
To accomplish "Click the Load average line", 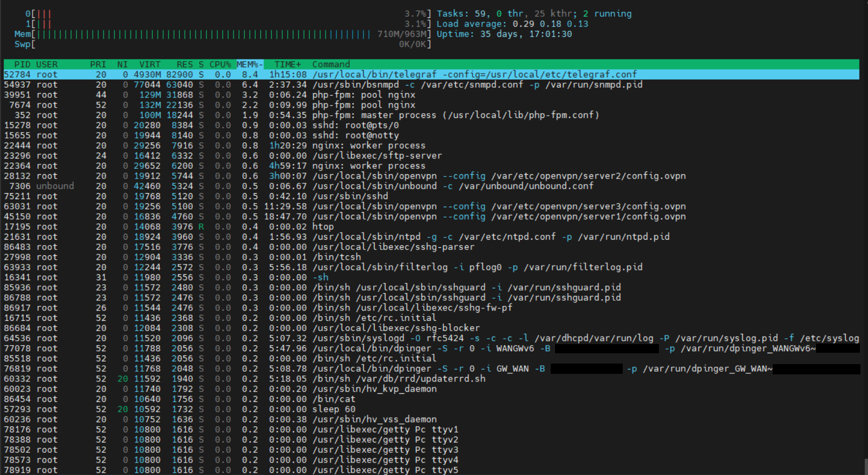I will pos(512,24).
